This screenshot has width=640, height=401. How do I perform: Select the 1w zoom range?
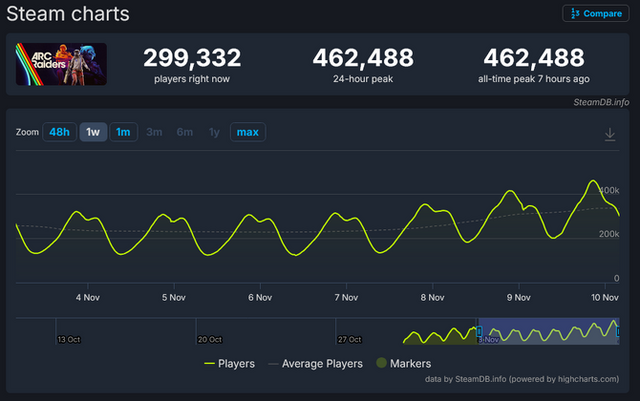coord(93,132)
